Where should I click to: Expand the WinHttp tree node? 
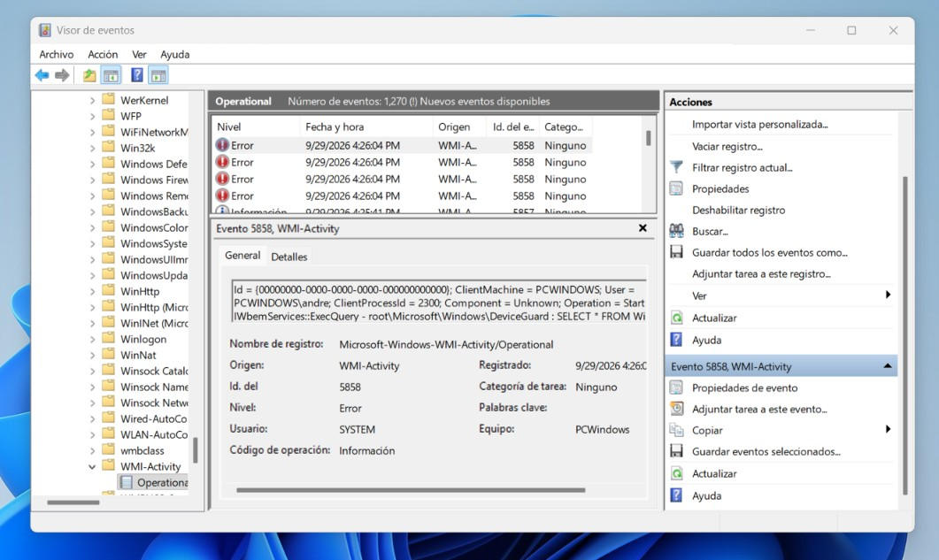point(92,292)
